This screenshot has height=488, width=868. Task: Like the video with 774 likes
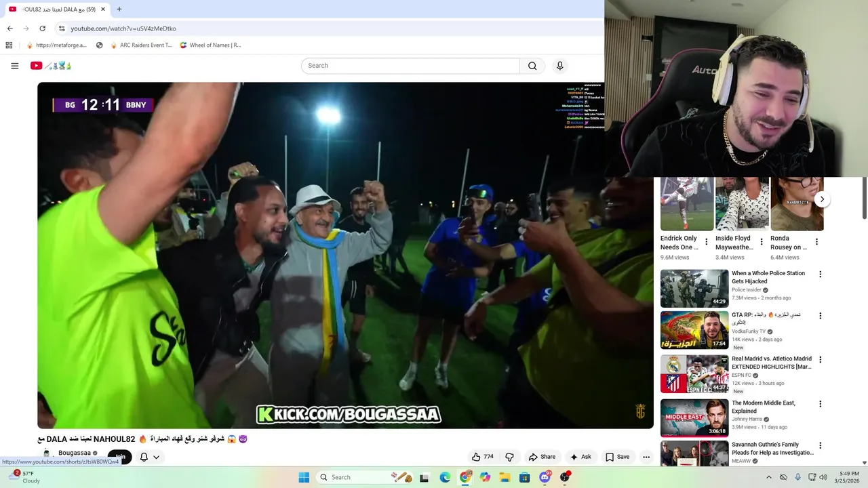[483, 457]
